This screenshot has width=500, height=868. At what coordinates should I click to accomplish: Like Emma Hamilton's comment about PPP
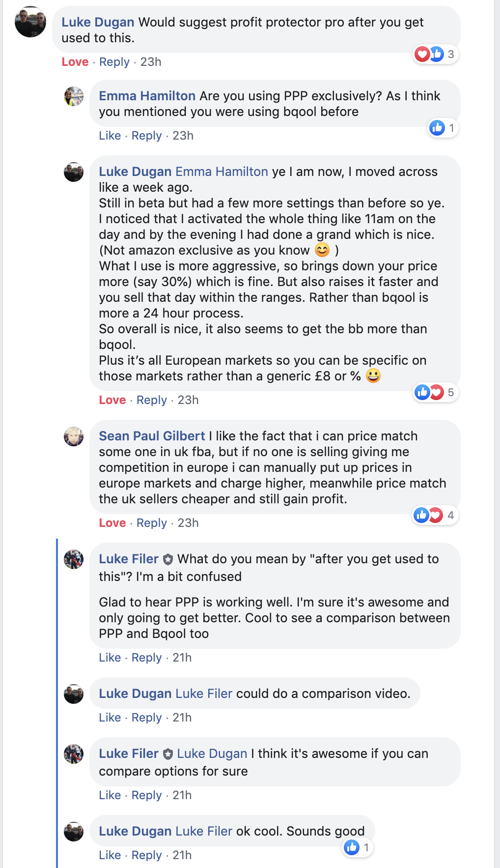(x=110, y=136)
